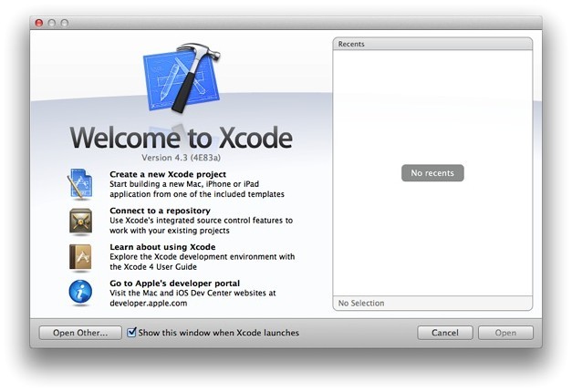Click the 'Welcome to Xcode' title text

[182, 139]
